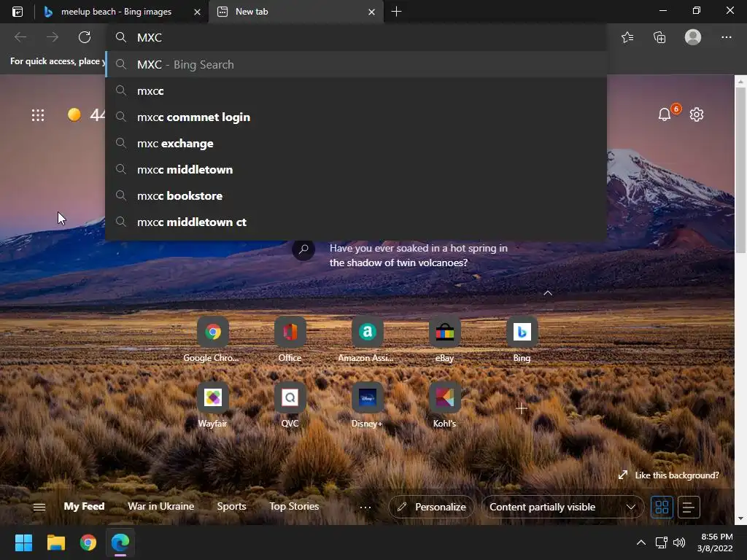Add a new tab with plus icon
The height and width of the screenshot is (560, 747).
click(x=396, y=12)
